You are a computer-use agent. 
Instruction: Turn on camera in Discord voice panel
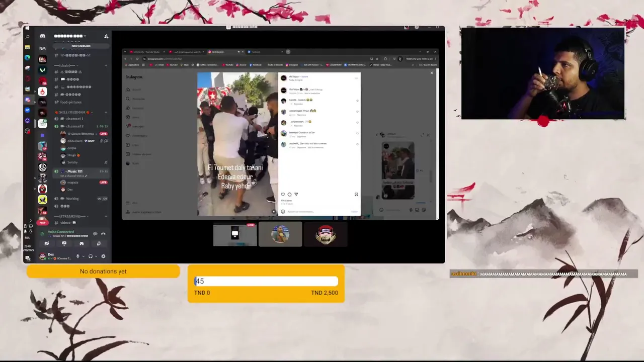coord(47,243)
